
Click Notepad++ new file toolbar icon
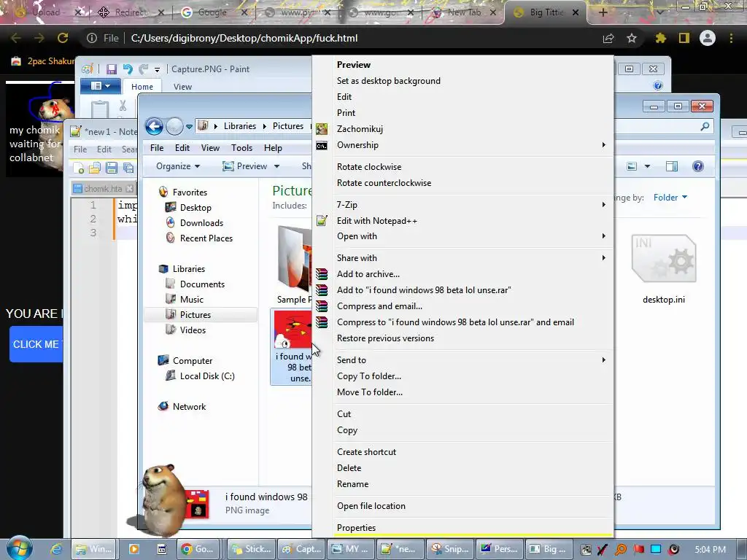pos(79,167)
